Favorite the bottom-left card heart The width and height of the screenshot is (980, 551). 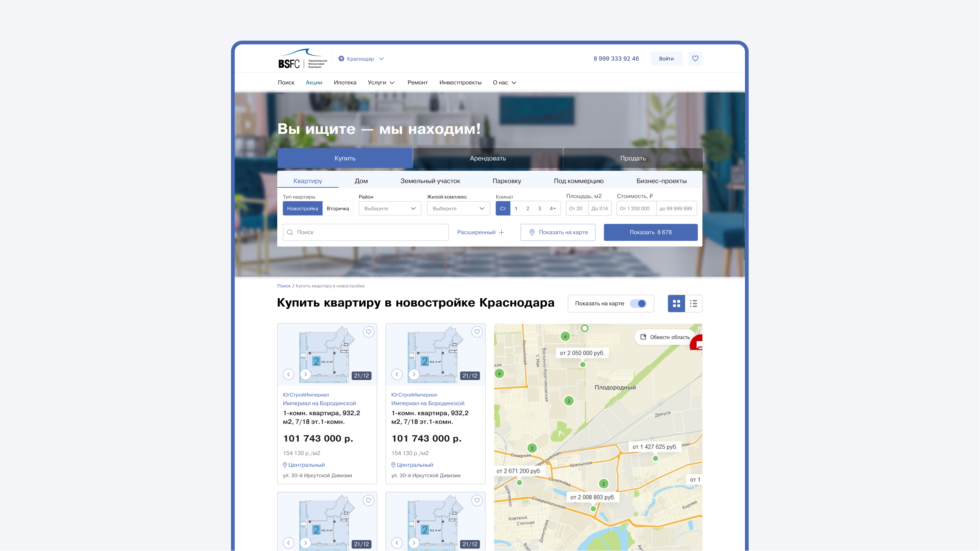368,500
